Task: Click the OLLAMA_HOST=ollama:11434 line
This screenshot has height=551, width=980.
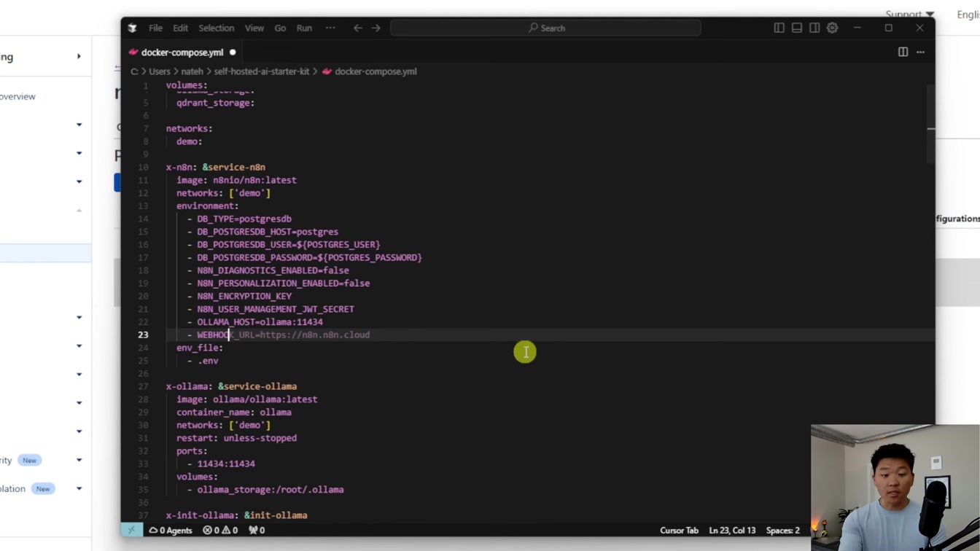Action: click(260, 321)
